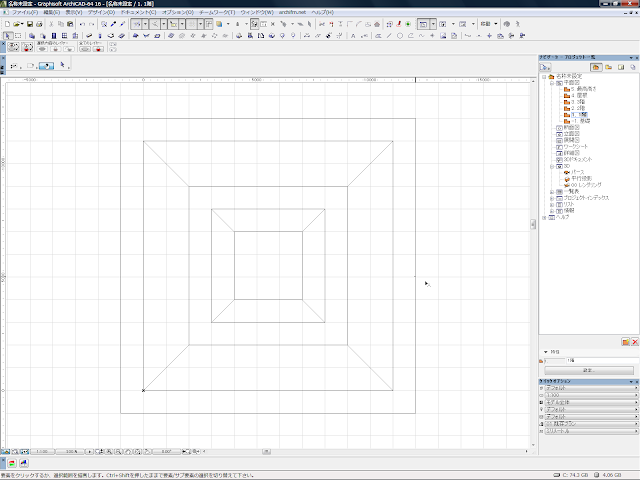Click the orange new item icon below Navigator
The image size is (640, 480).
click(625, 342)
